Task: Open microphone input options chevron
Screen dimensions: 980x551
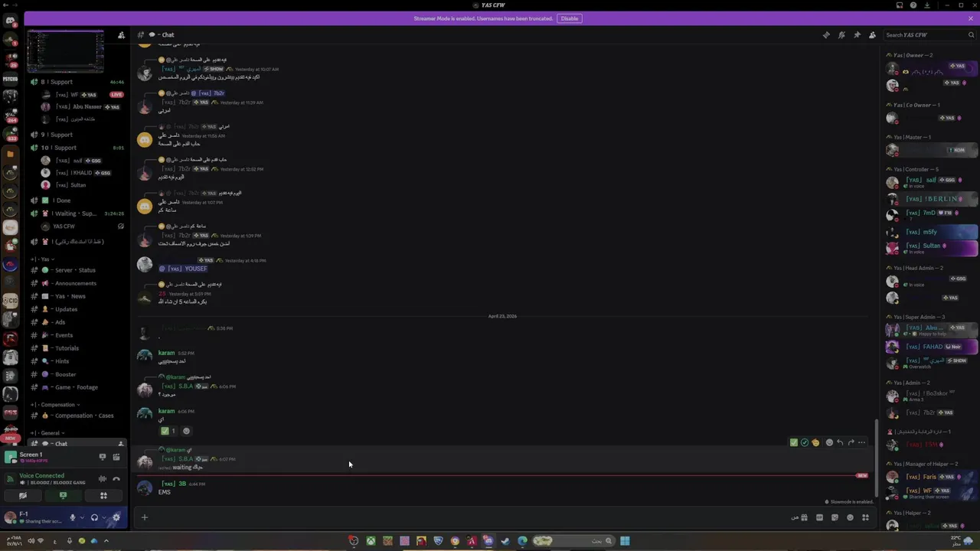Action: point(81,517)
